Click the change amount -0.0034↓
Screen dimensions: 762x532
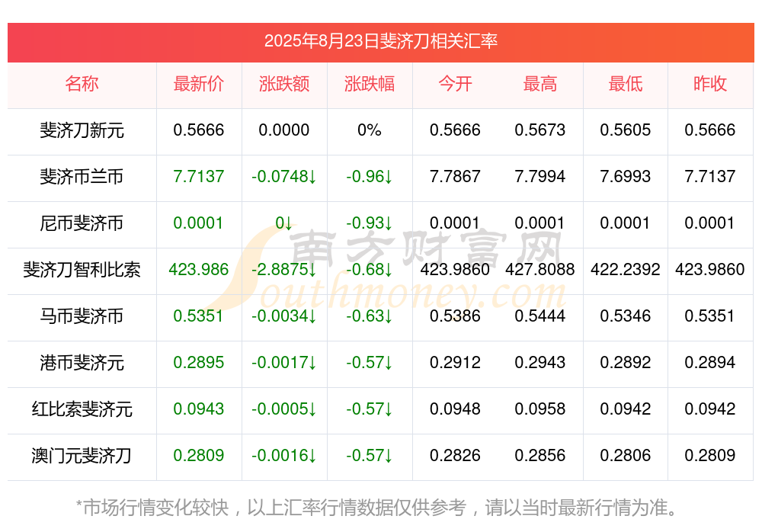pos(283,316)
